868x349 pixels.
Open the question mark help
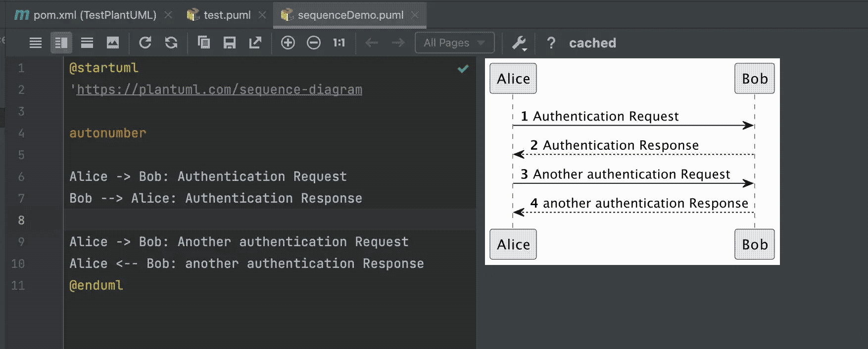(551, 43)
